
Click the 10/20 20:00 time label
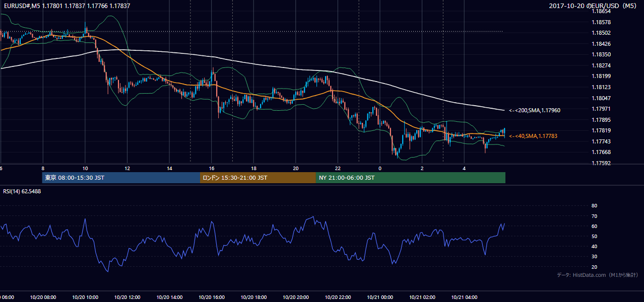tap(295, 298)
